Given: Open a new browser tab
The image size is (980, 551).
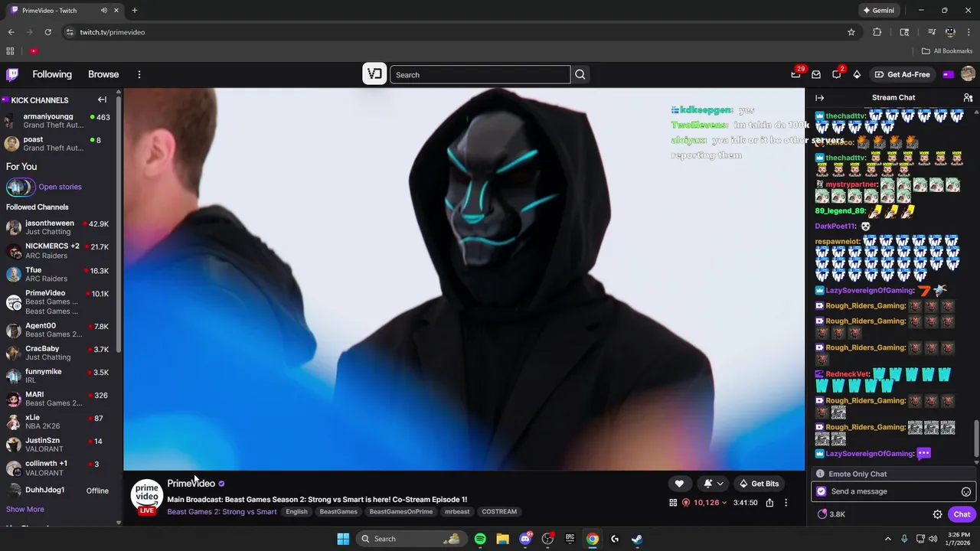Looking at the screenshot, I should (x=135, y=11).
